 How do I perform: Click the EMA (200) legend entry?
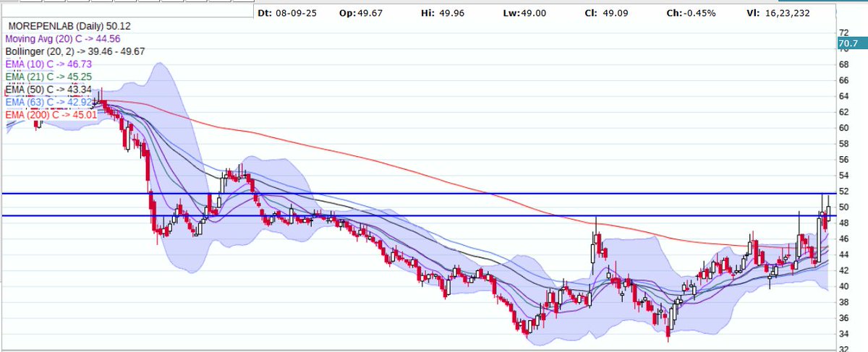click(x=51, y=114)
